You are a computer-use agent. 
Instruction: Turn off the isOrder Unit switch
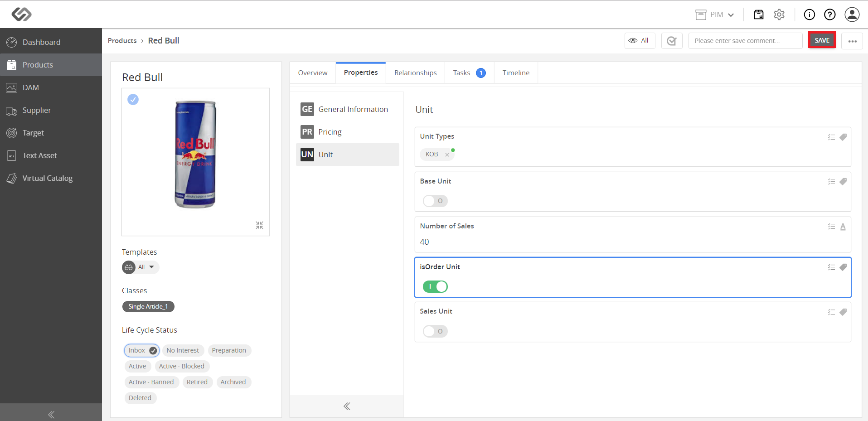435,286
